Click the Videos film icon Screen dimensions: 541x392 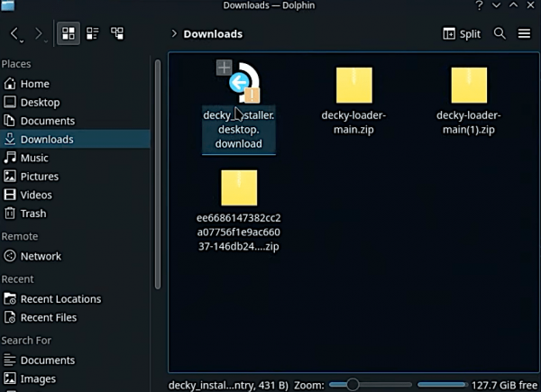coord(10,195)
